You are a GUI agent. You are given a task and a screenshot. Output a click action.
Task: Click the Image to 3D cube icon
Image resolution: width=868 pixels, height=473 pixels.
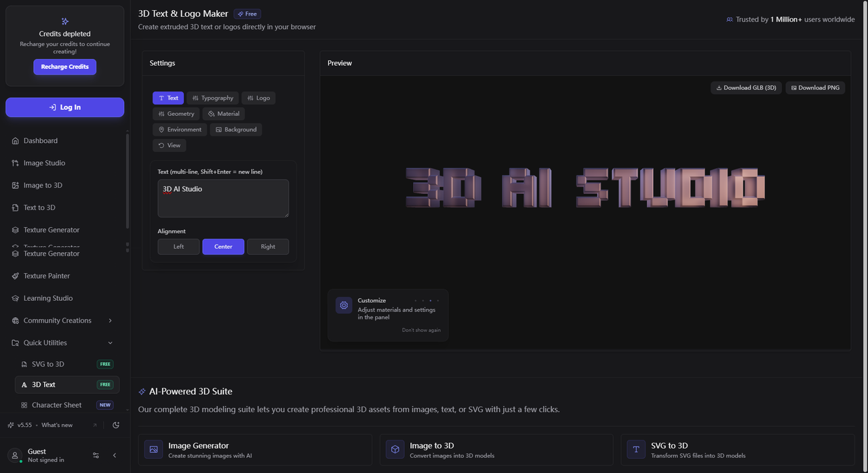click(395, 449)
